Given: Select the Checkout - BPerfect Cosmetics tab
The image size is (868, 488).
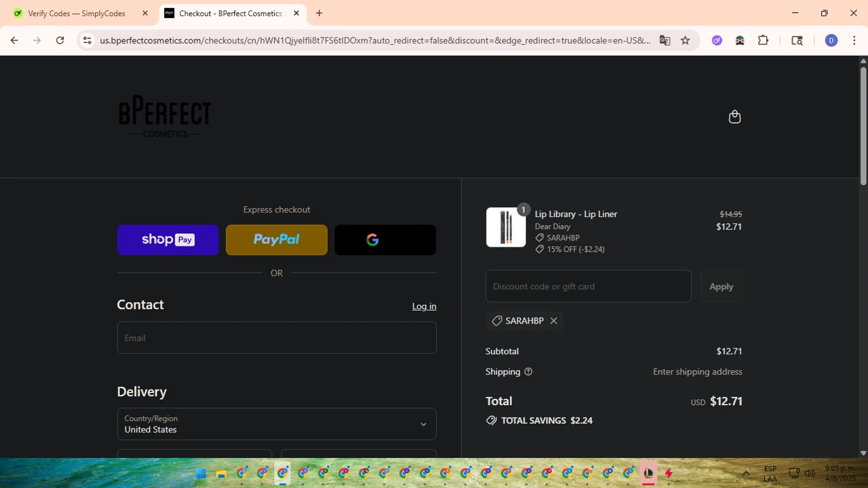Looking at the screenshot, I should pos(231,13).
